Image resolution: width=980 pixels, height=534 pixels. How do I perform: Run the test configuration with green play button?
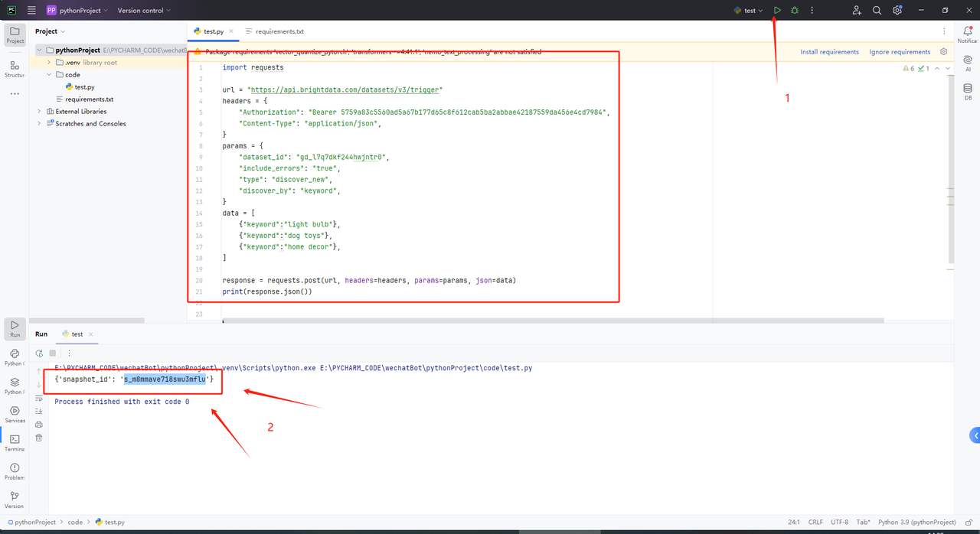tap(777, 11)
